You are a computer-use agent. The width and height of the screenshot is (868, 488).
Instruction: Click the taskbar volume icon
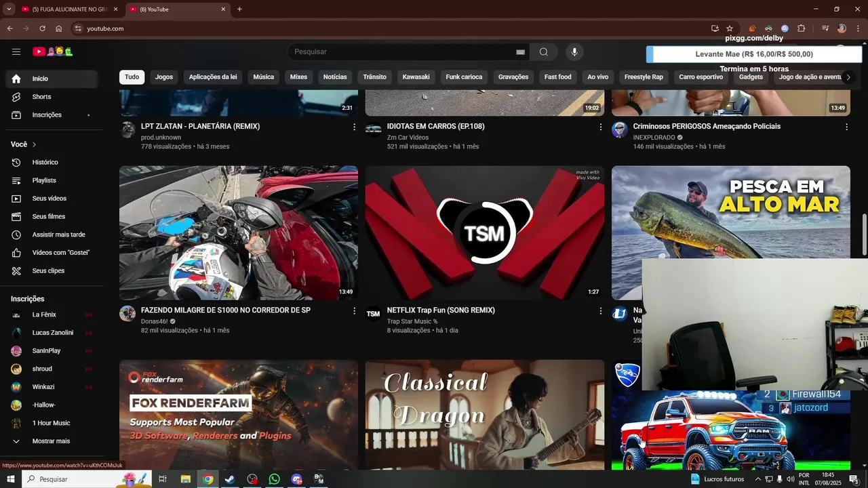tap(790, 479)
